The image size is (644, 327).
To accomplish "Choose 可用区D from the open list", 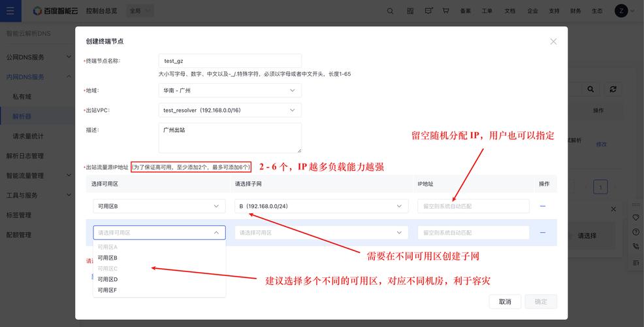I will [x=108, y=279].
